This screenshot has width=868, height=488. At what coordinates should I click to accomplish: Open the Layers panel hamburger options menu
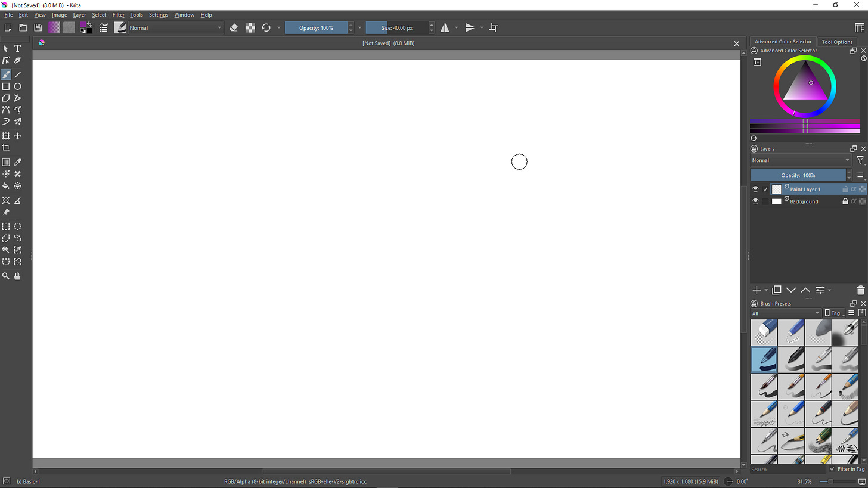(x=860, y=175)
